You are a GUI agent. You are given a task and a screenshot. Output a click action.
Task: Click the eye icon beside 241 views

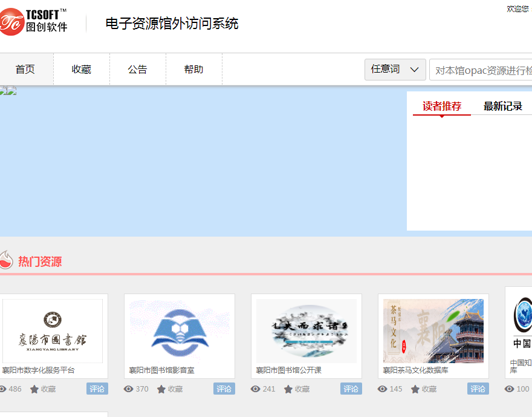255,389
